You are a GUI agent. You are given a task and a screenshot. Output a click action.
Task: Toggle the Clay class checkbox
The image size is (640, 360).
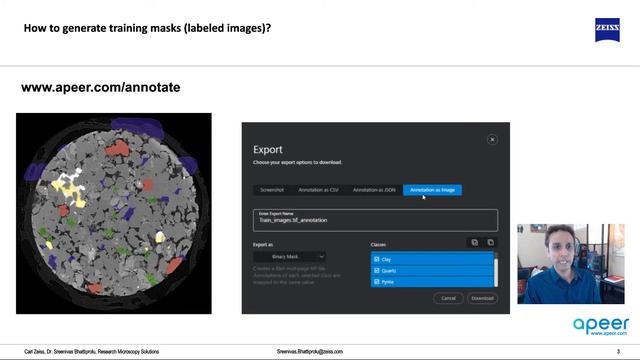tap(377, 259)
